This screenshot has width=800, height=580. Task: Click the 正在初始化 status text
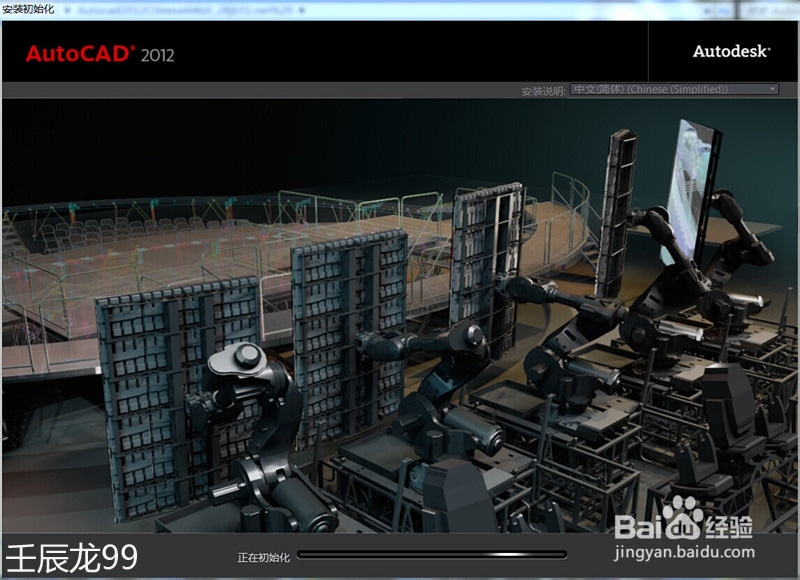point(263,558)
